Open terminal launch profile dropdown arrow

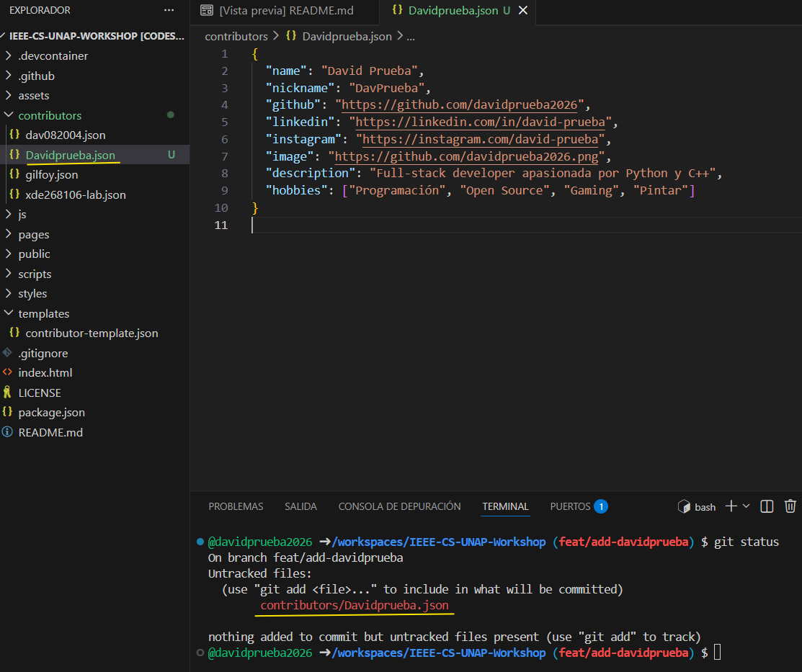click(747, 506)
